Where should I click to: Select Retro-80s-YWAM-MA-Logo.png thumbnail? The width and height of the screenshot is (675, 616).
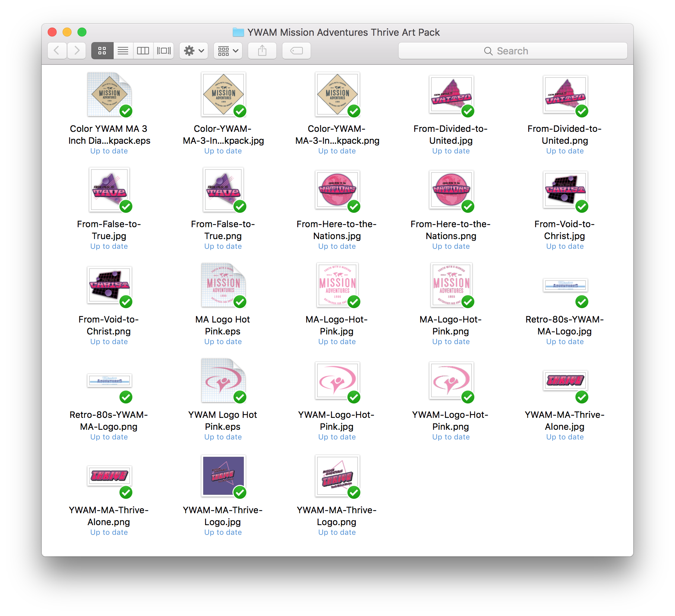point(110,381)
